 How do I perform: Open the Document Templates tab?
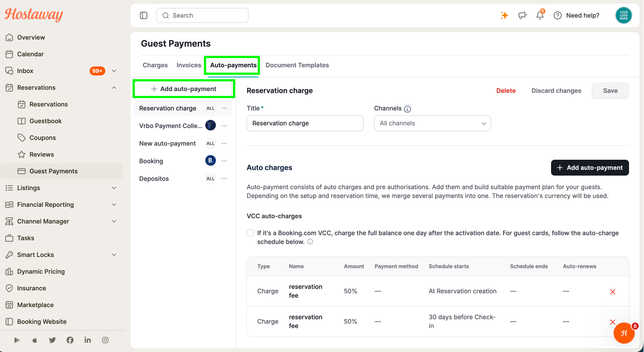click(297, 65)
